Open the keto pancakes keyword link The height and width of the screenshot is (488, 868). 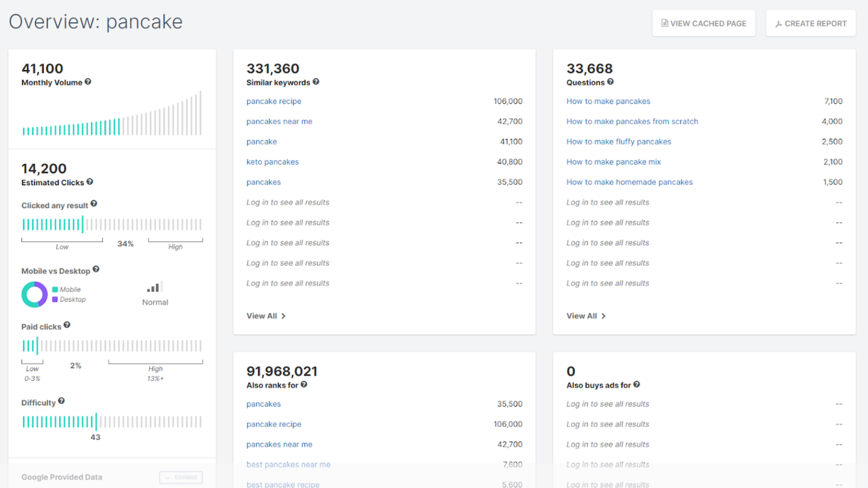pyautogui.click(x=273, y=162)
